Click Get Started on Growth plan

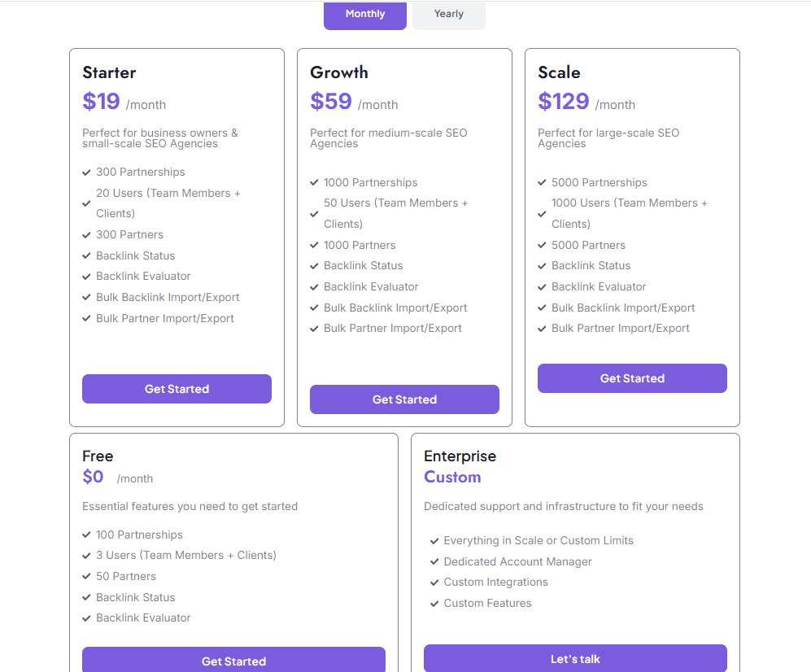(404, 399)
